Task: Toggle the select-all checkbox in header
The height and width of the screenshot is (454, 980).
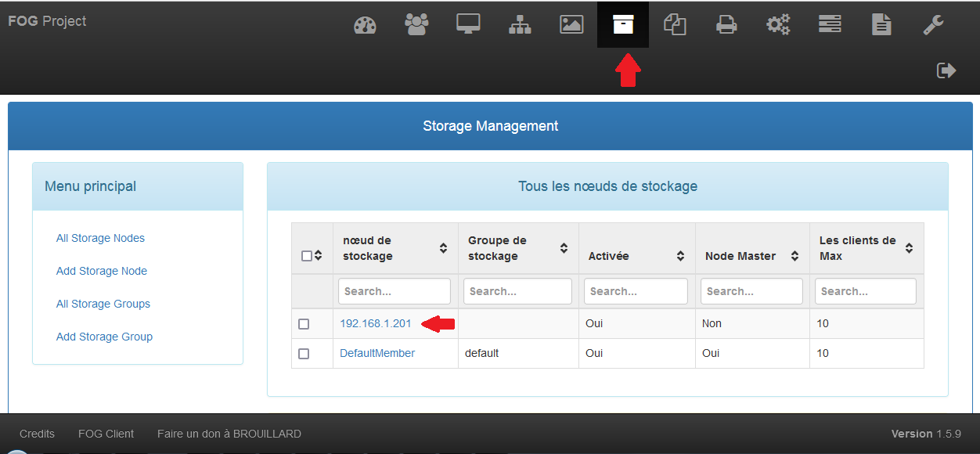Action: [307, 256]
